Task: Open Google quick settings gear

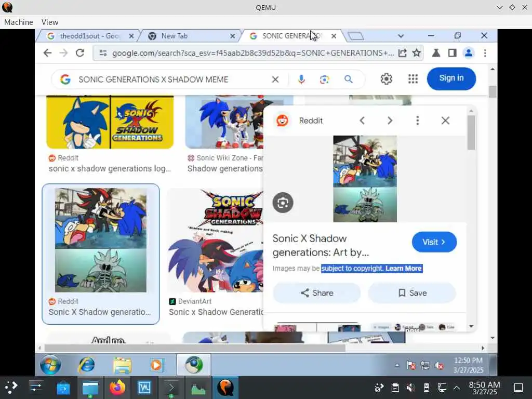Action: point(386,79)
